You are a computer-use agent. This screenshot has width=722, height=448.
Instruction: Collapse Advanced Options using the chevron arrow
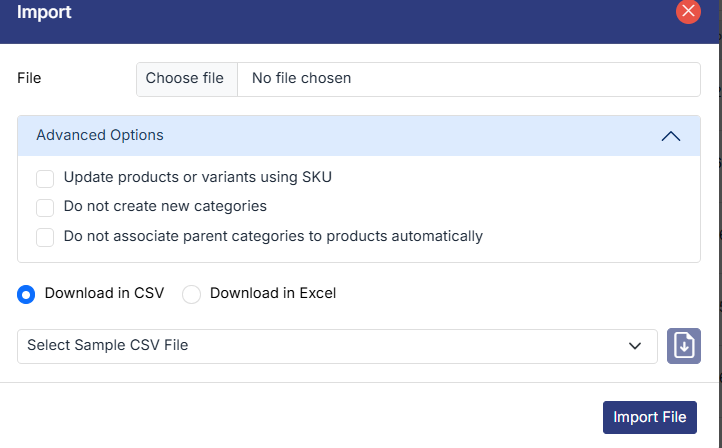click(x=671, y=136)
